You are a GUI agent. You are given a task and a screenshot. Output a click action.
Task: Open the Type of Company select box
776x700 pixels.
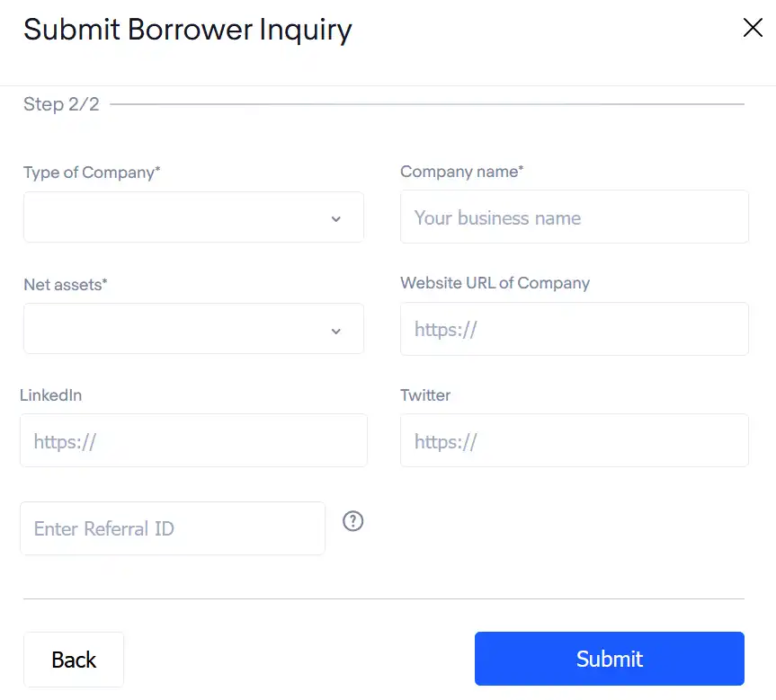[193, 217]
